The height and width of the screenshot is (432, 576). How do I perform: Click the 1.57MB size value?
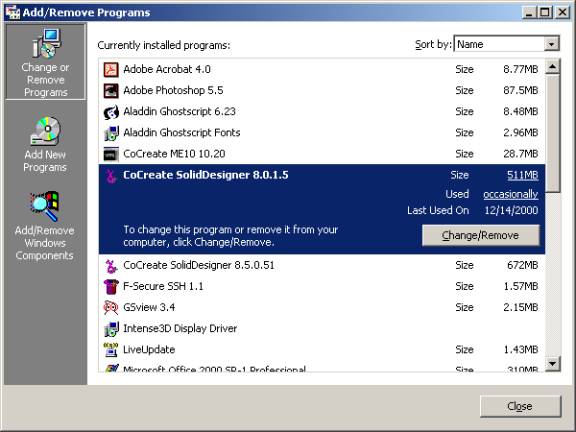[x=521, y=287]
